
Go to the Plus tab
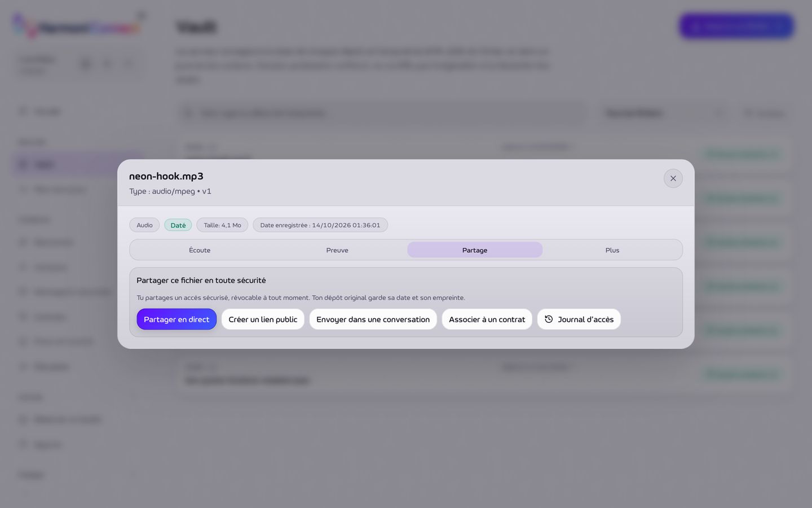612,250
